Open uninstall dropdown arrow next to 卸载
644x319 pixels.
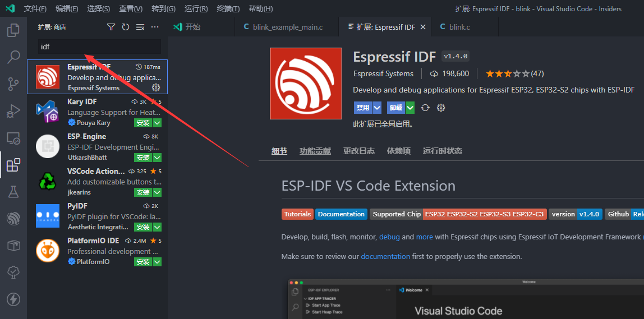click(x=410, y=108)
